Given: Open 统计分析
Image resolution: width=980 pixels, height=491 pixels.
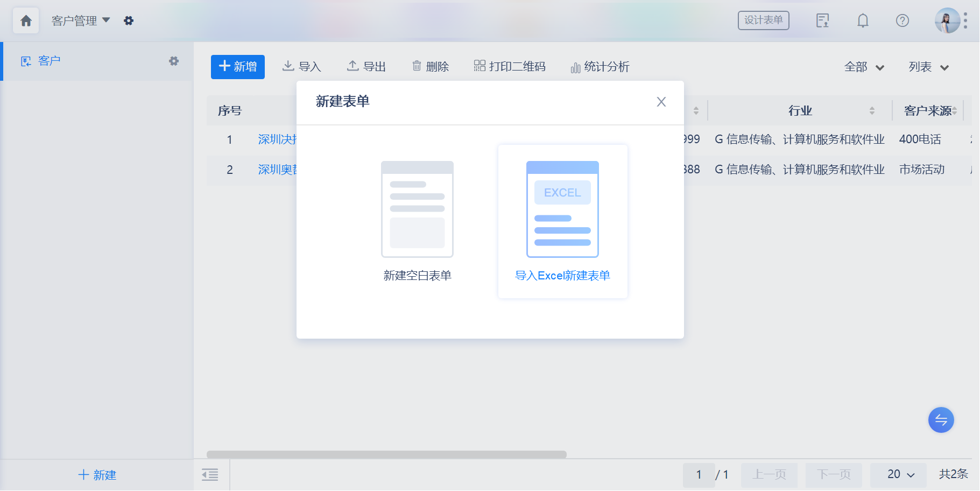Looking at the screenshot, I should click(x=600, y=67).
